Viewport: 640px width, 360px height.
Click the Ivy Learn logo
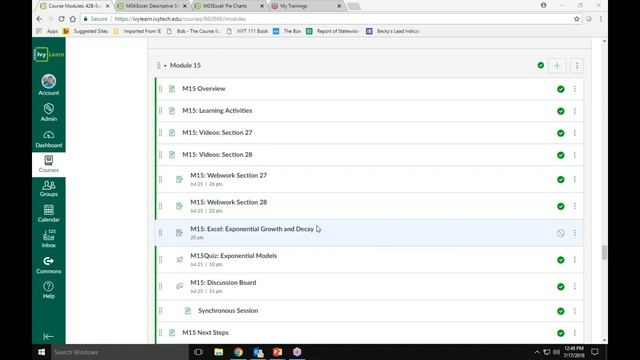(x=49, y=54)
